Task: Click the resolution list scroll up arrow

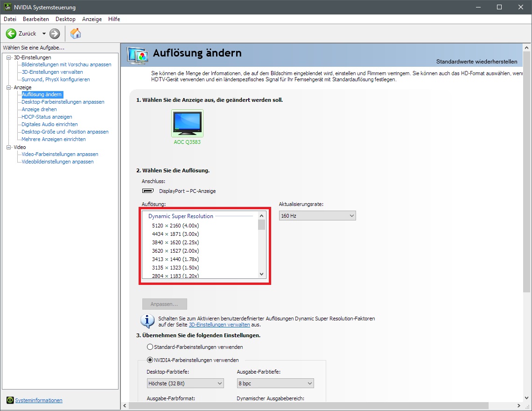Action: [x=261, y=216]
